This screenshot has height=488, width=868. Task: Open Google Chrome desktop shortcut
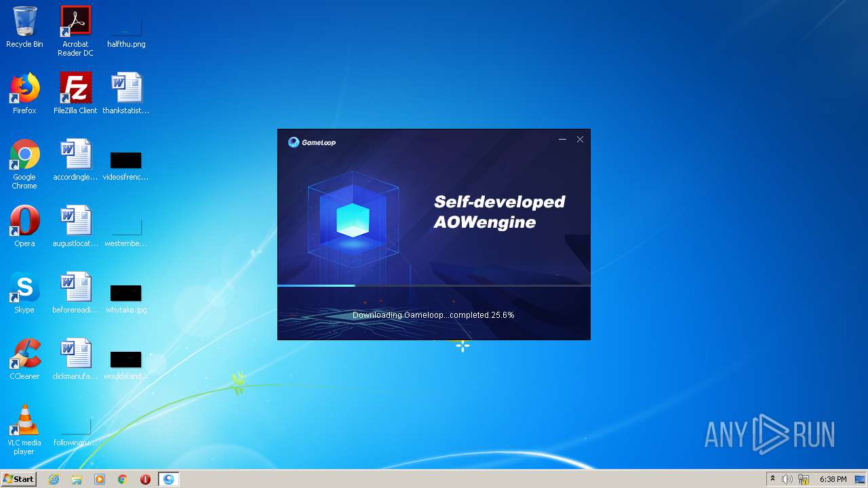[x=24, y=165]
